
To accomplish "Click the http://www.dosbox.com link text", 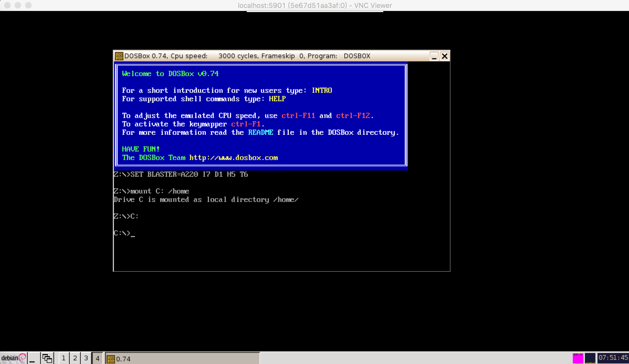I will [x=233, y=158].
